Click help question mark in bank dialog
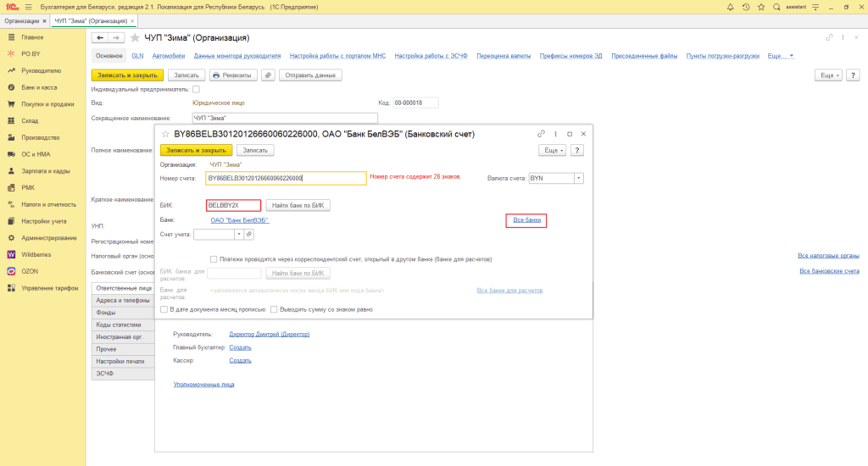 (577, 150)
